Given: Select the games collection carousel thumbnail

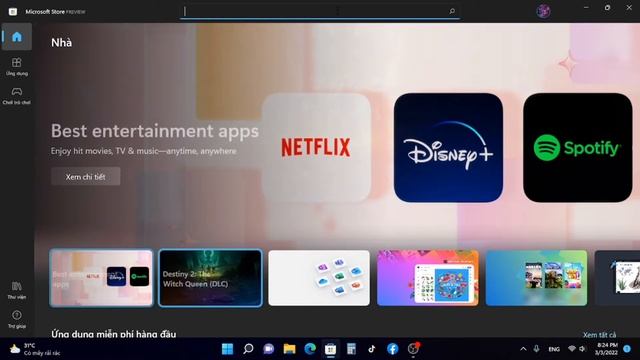Looking at the screenshot, I should coord(536,278).
